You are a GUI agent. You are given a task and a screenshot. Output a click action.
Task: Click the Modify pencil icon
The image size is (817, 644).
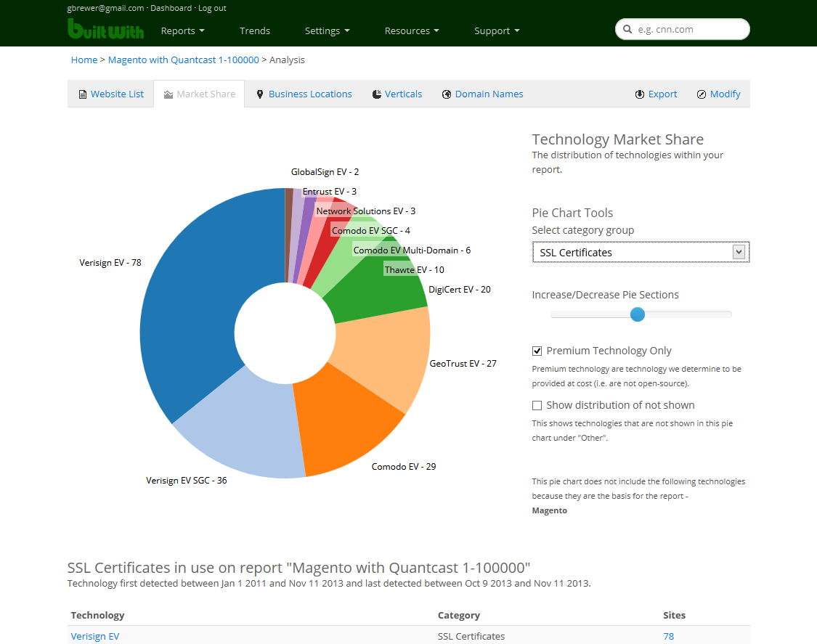pyautogui.click(x=702, y=94)
